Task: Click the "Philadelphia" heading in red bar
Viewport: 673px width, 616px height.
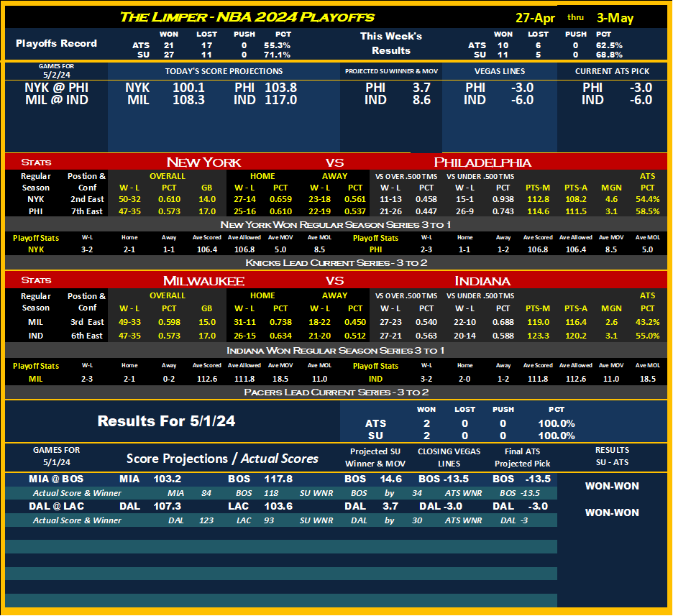Action: pyautogui.click(x=482, y=162)
